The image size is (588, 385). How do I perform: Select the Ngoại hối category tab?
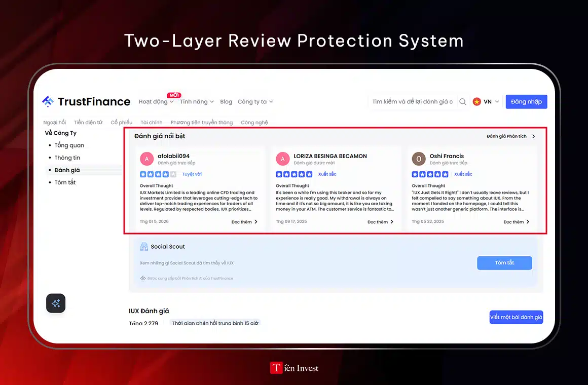tap(54, 122)
